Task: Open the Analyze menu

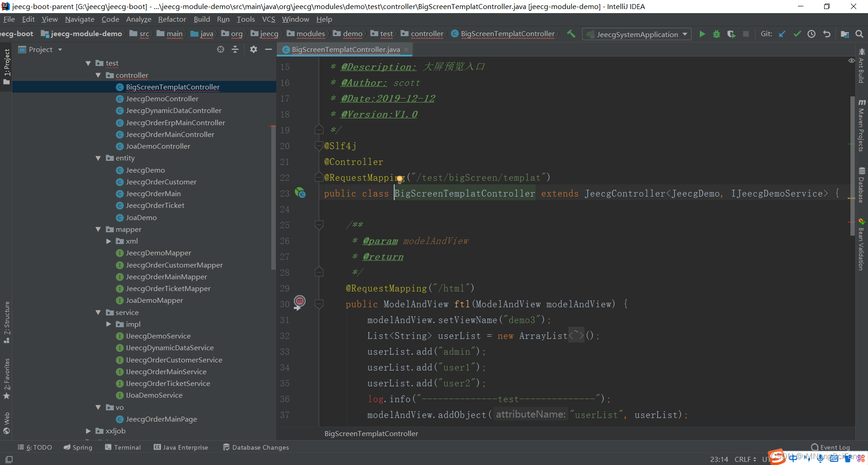Action: pos(138,19)
